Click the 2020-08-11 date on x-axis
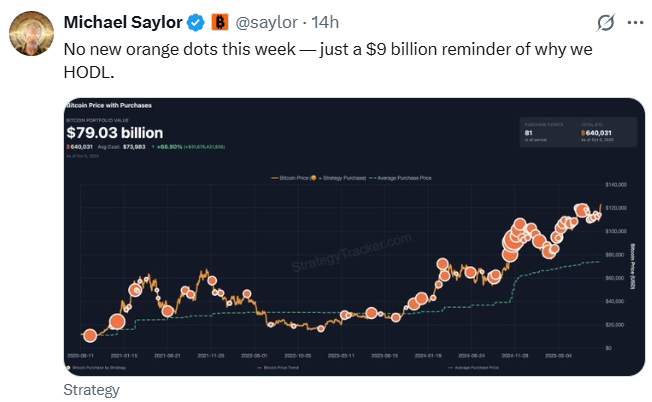Viewport: 652px width, 402px height. coord(83,355)
